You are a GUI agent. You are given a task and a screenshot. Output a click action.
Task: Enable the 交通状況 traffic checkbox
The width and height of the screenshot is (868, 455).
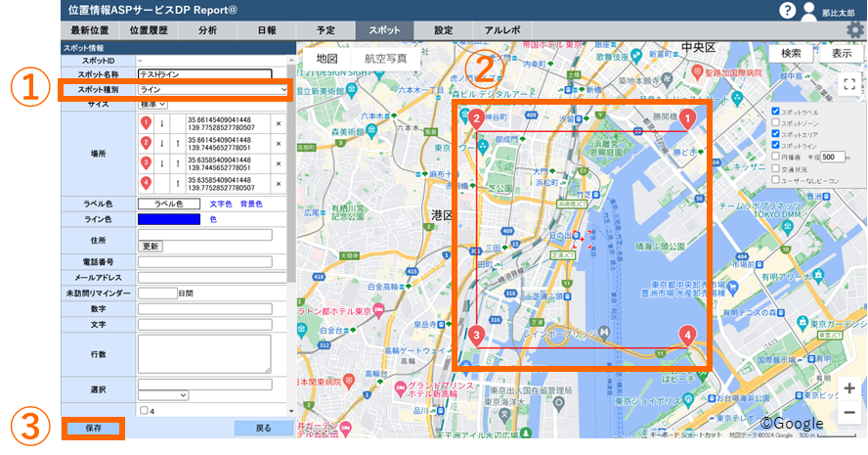pyautogui.click(x=775, y=168)
